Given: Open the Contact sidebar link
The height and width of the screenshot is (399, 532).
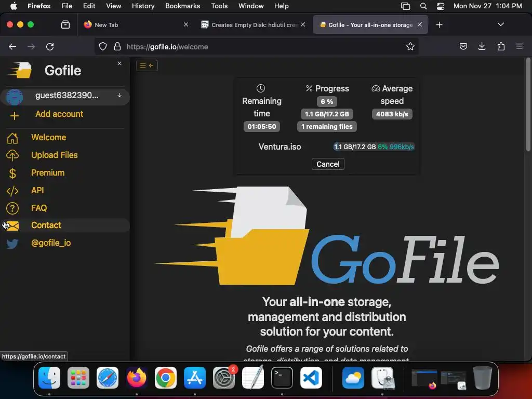Looking at the screenshot, I should (46, 225).
